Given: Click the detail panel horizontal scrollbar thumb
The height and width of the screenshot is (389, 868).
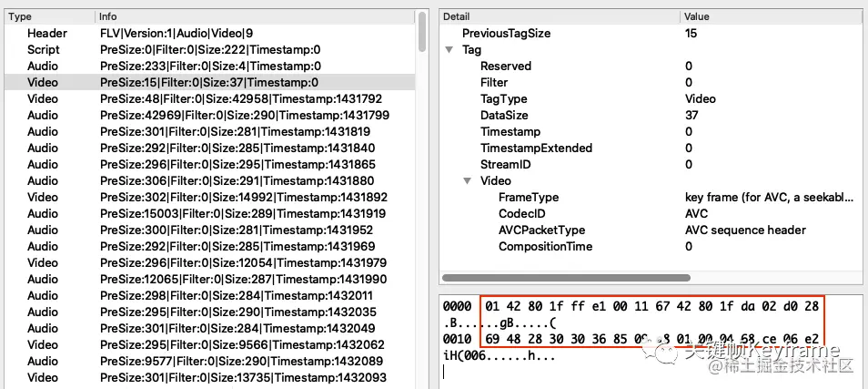Looking at the screenshot, I should point(566,278).
